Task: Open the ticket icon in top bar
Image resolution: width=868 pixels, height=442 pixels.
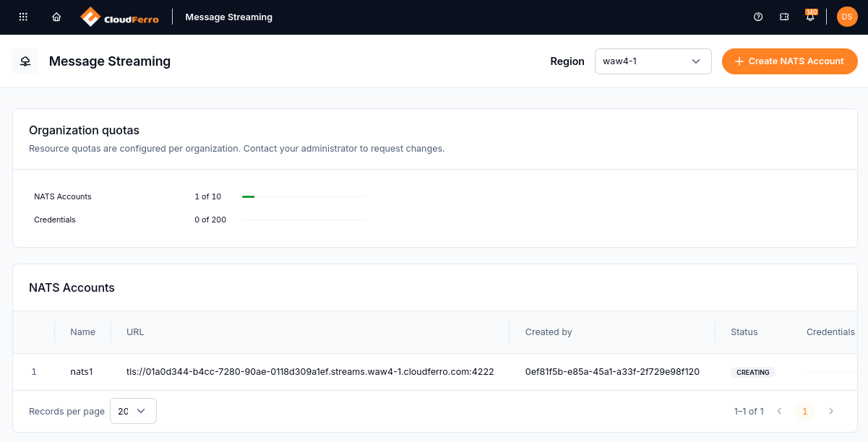Action: [784, 17]
